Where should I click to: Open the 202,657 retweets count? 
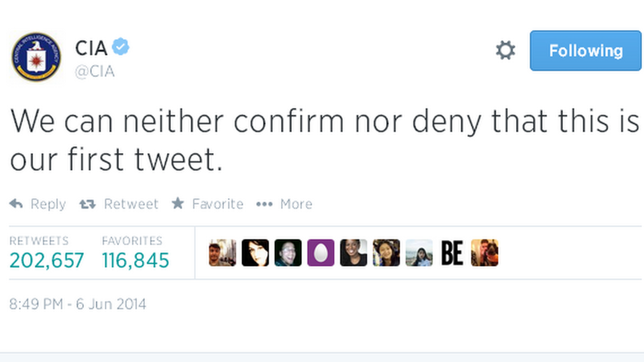[47, 260]
